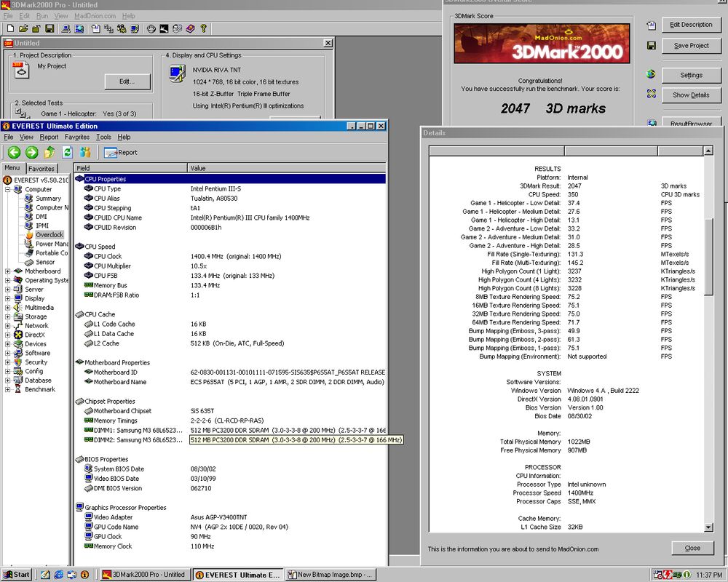Click the Edit Description button

click(x=691, y=25)
